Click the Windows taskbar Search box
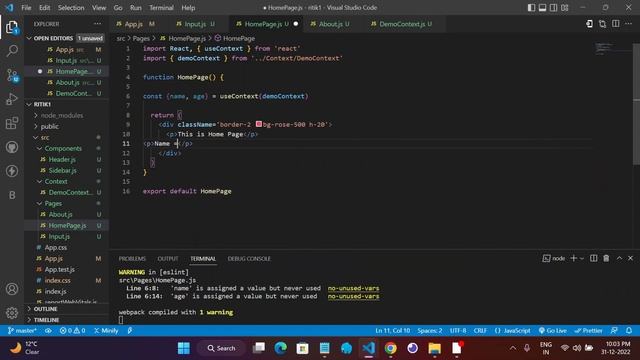Image resolution: width=640 pixels, height=360 pixels. (x=222, y=348)
